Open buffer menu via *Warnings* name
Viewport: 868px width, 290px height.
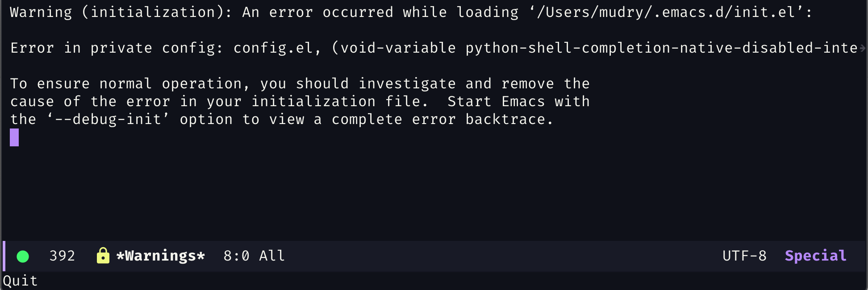161,256
